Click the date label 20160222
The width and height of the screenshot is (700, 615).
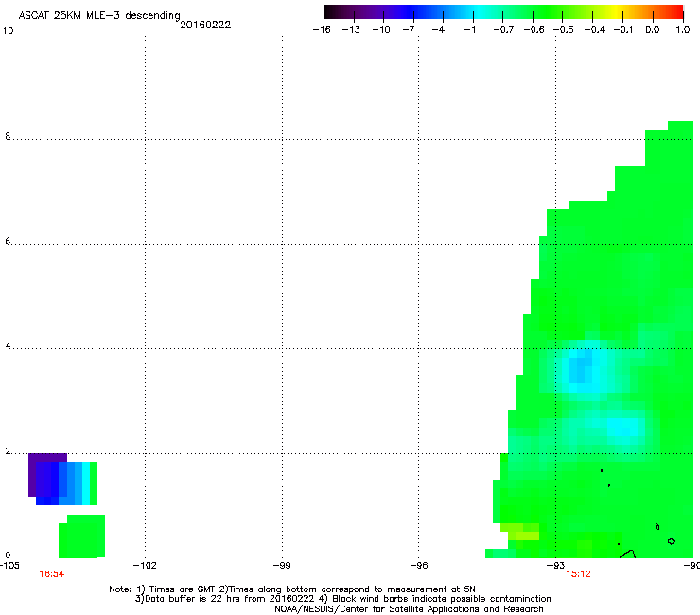205,25
